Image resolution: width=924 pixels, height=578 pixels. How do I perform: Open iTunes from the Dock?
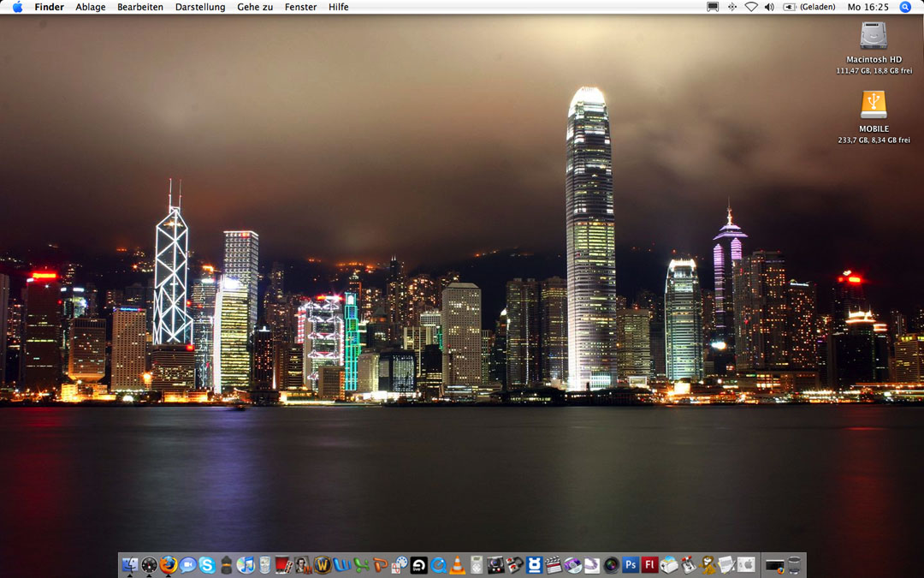coord(246,565)
